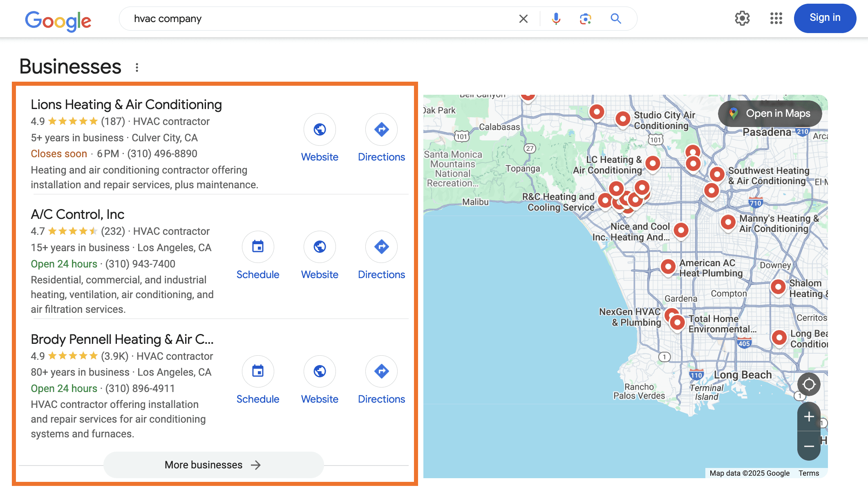Click the (232) review count
This screenshot has width=868, height=499.
pos(113,232)
